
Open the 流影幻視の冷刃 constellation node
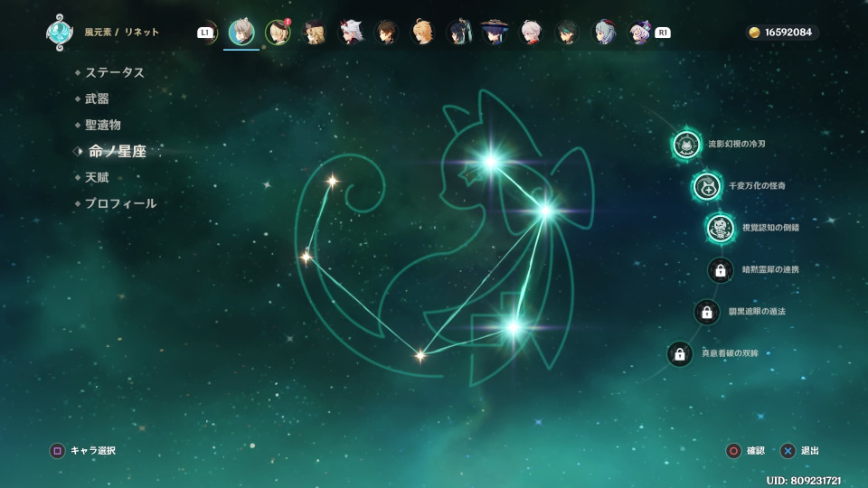click(686, 145)
